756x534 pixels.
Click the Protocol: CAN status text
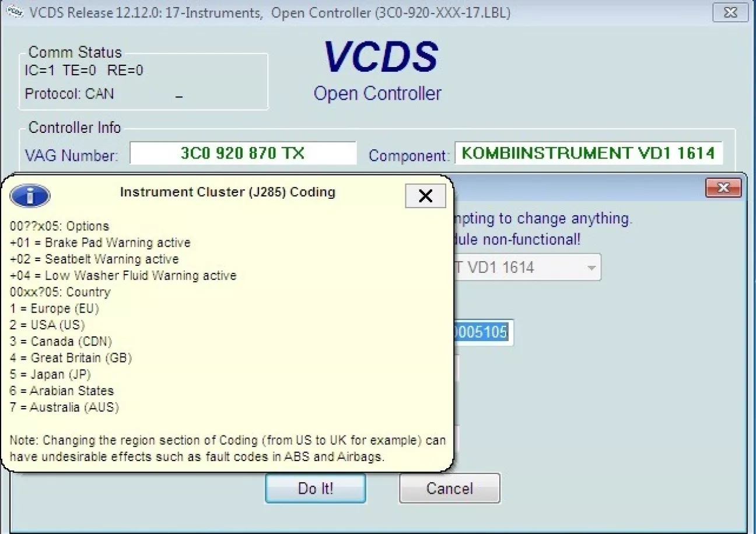pyautogui.click(x=69, y=94)
